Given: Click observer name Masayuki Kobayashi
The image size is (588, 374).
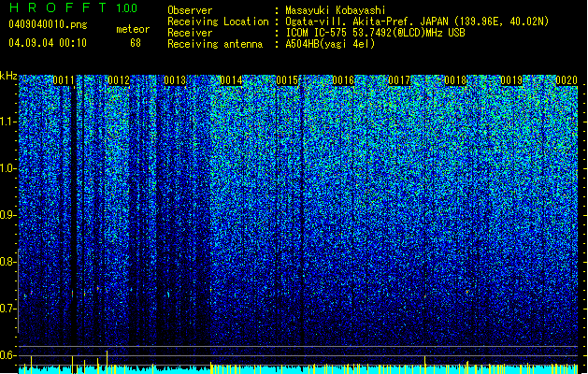Looking at the screenshot, I should [x=336, y=10].
